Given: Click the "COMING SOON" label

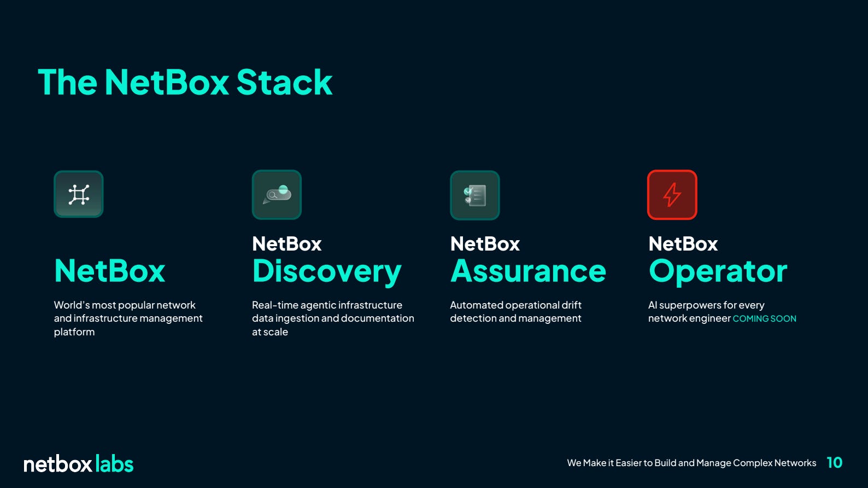Looking at the screenshot, I should (x=764, y=318).
